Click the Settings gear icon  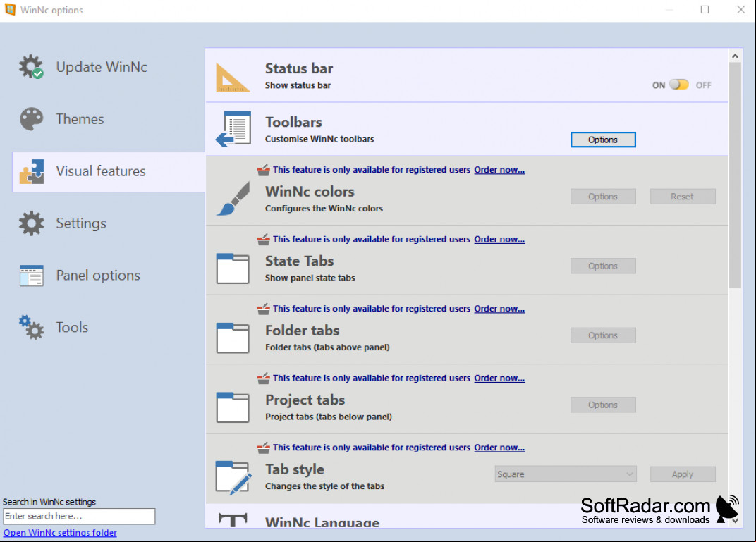[31, 223]
